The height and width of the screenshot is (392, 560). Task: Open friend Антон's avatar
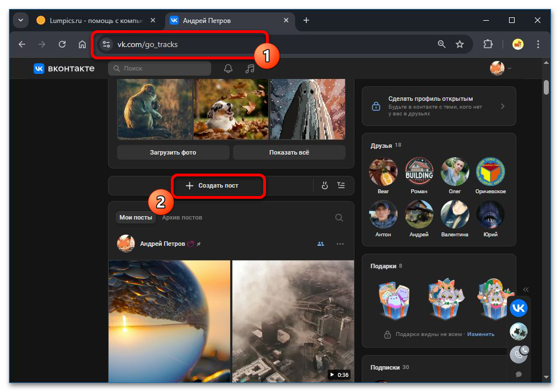point(383,214)
